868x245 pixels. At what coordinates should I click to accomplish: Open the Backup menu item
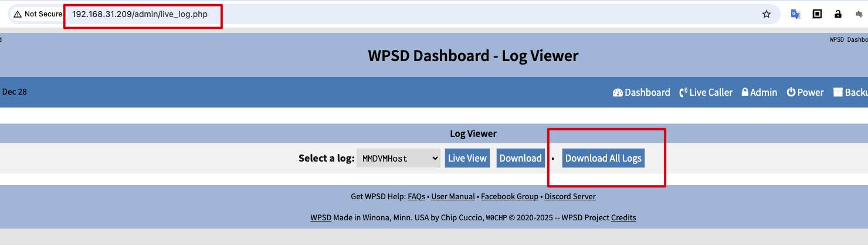852,92
